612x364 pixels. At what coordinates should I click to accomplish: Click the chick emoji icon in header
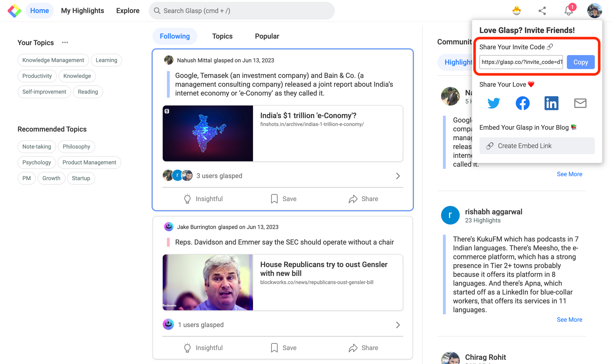point(517,11)
